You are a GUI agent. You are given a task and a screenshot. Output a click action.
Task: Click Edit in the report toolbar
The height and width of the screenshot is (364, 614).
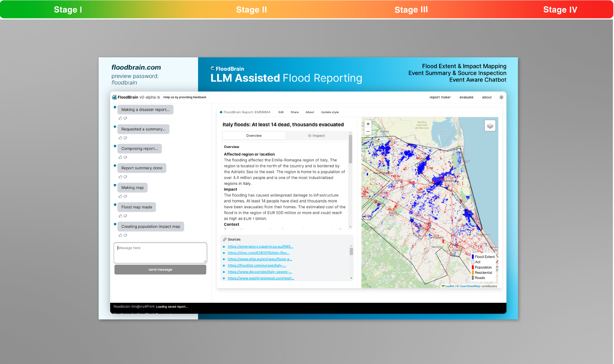281,112
